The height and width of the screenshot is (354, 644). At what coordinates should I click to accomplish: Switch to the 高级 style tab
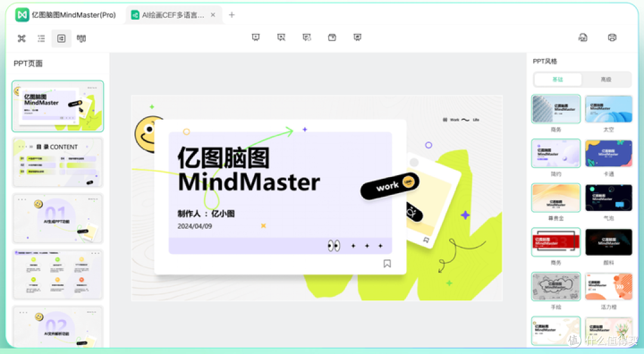tap(606, 80)
